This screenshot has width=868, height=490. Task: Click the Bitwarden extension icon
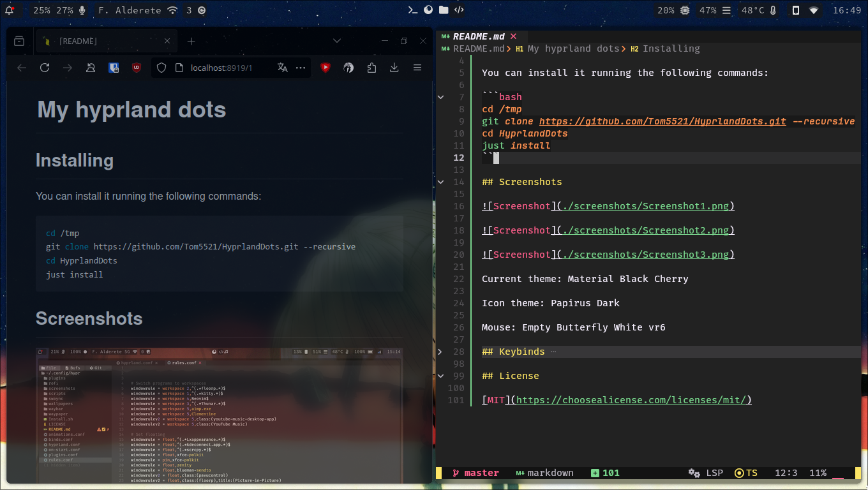click(114, 68)
